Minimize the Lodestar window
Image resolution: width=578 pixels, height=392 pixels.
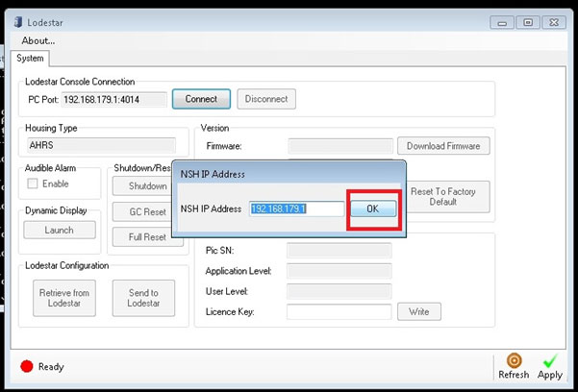(502, 22)
